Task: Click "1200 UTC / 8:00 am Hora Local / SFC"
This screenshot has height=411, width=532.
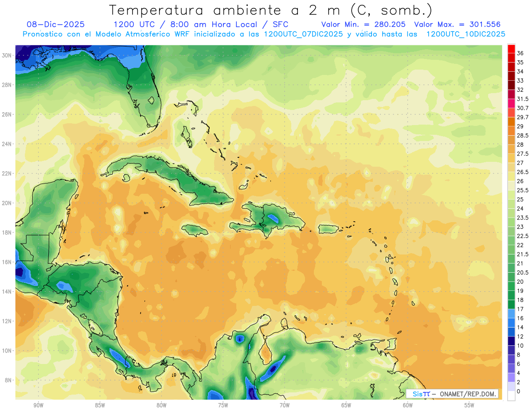Action: pos(201,24)
